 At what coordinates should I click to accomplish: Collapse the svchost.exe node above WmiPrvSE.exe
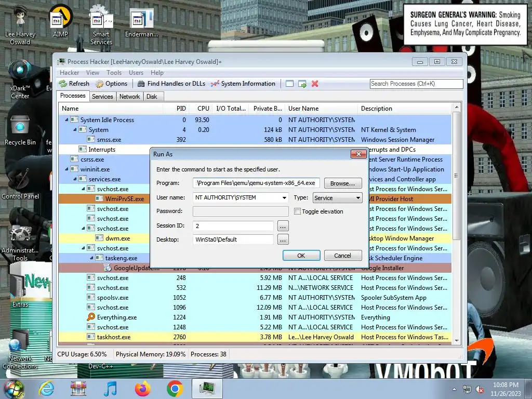[x=83, y=189]
